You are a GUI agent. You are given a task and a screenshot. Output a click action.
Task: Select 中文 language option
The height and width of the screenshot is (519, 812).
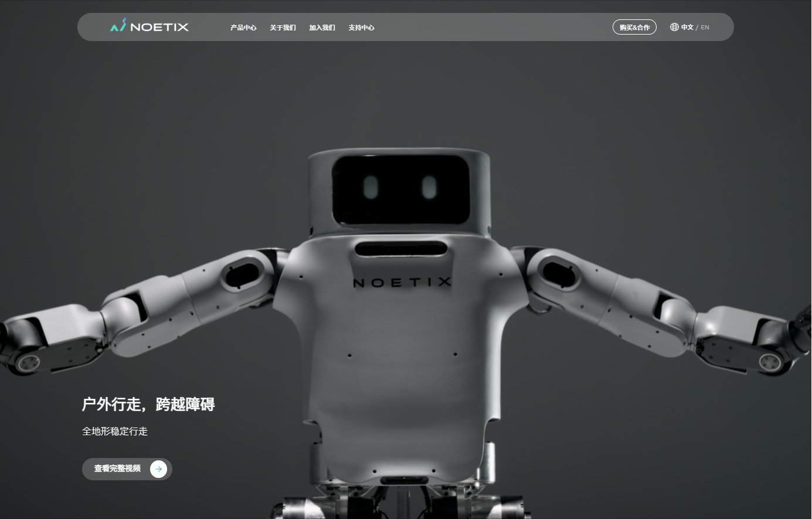click(x=687, y=27)
